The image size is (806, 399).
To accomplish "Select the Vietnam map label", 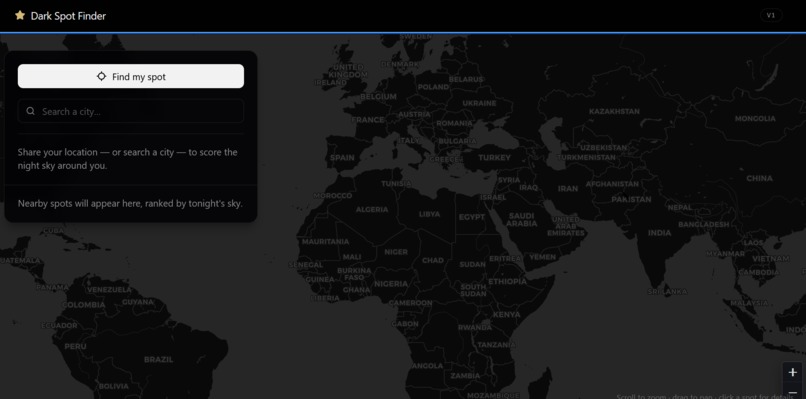I will 770,258.
